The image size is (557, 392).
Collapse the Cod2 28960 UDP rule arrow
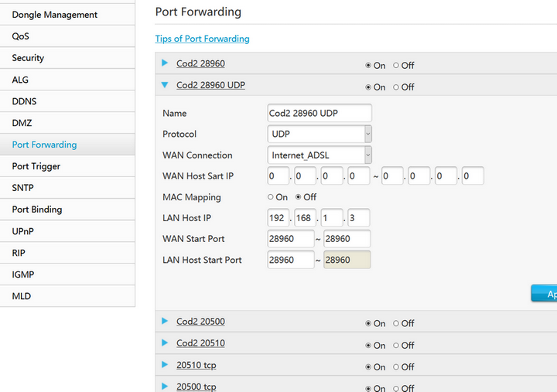165,85
